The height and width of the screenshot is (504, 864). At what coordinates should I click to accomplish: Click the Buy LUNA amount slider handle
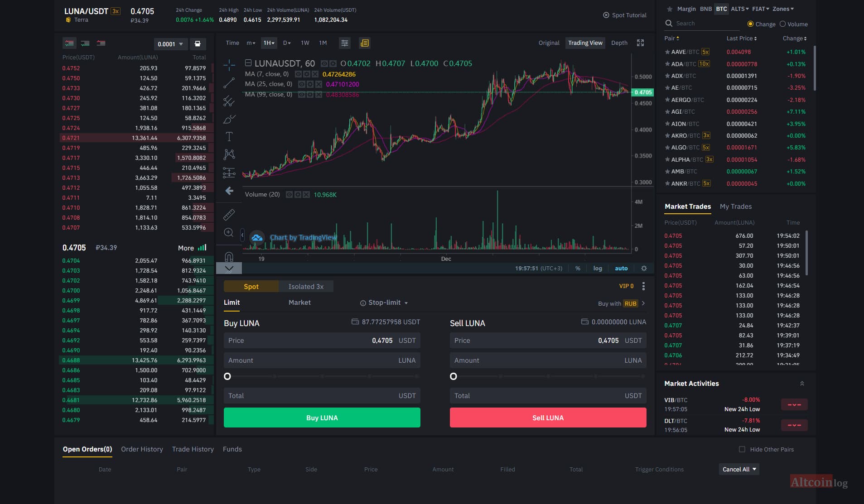(x=227, y=376)
